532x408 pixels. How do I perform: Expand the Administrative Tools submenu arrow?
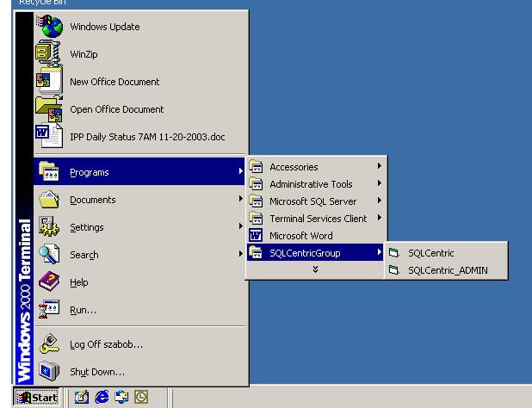pyautogui.click(x=380, y=183)
